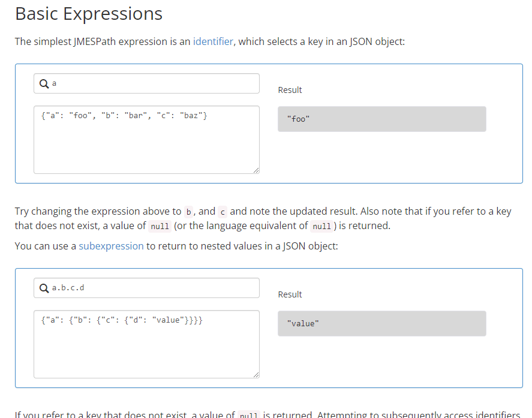Viewport: 532px width, 418px height.
Task: Click the search icon beside expression 'a'
Action: pyautogui.click(x=44, y=83)
